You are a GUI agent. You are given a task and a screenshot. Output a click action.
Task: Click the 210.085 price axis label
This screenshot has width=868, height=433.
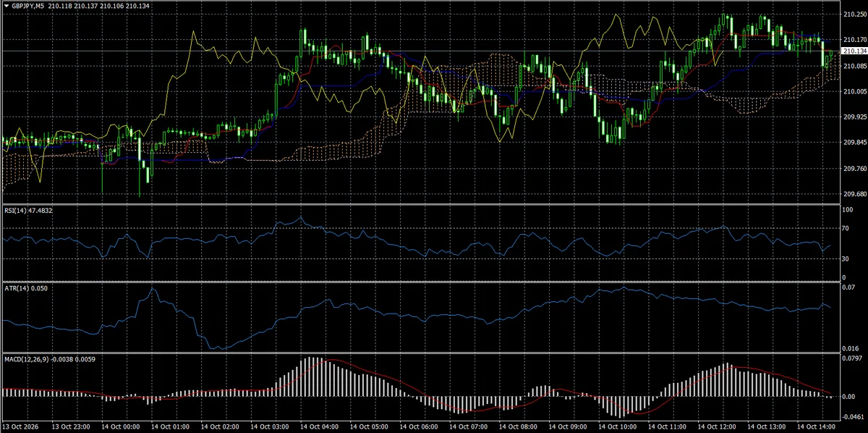pyautogui.click(x=854, y=66)
